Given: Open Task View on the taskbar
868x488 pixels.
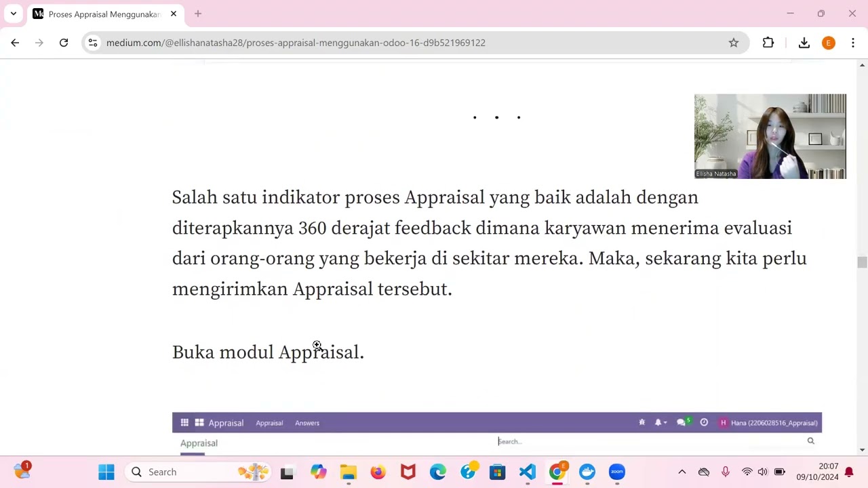Looking at the screenshot, I should pyautogui.click(x=287, y=472).
